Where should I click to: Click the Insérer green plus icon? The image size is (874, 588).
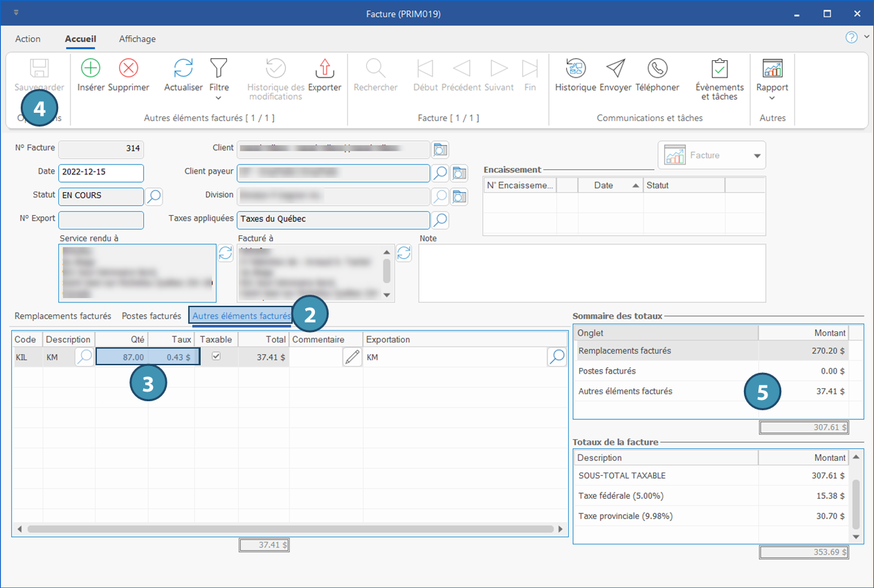point(91,68)
